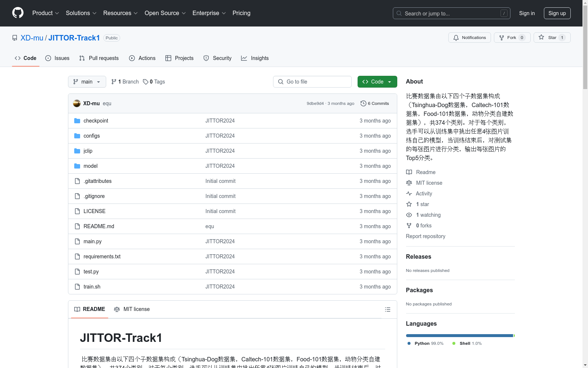Open the requirements.txt file
588x368 pixels.
click(102, 256)
